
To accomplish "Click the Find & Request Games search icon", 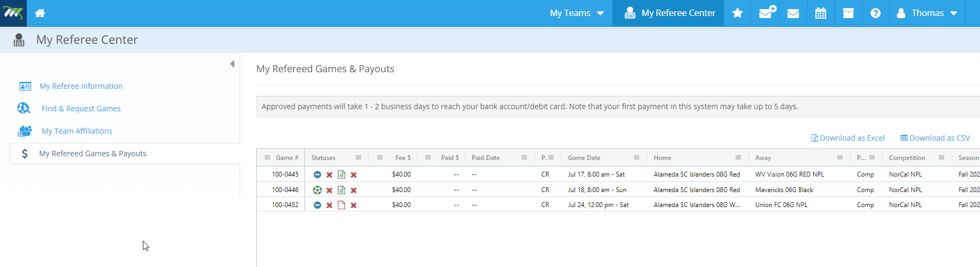I will pos(24,108).
